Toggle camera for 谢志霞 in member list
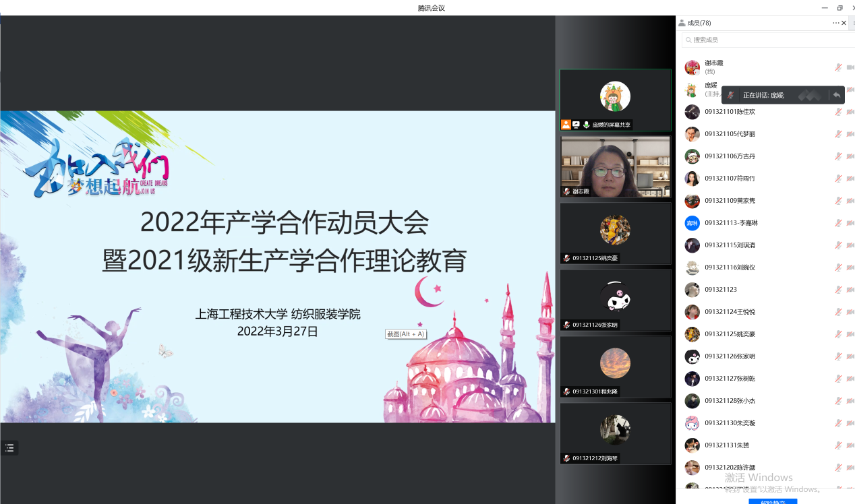The height and width of the screenshot is (504, 855). pyautogui.click(x=850, y=67)
